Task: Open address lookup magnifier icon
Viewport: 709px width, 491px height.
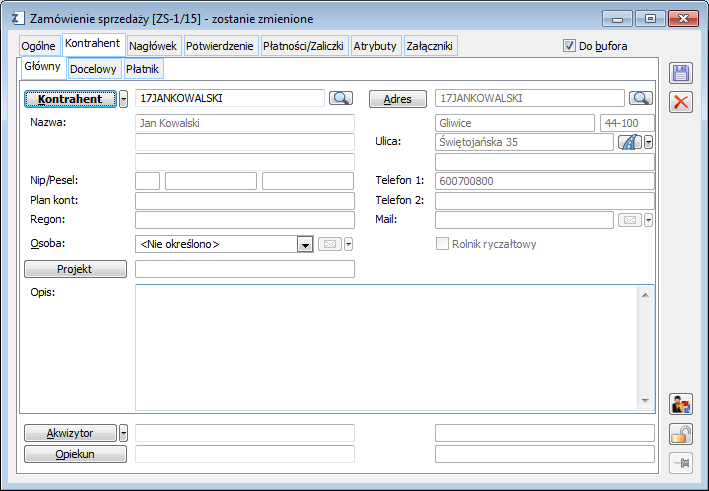Action: 641,98
